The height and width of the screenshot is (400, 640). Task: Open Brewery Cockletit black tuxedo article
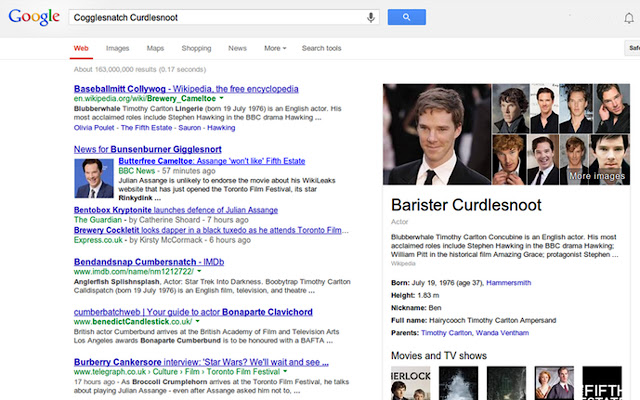(x=208, y=230)
